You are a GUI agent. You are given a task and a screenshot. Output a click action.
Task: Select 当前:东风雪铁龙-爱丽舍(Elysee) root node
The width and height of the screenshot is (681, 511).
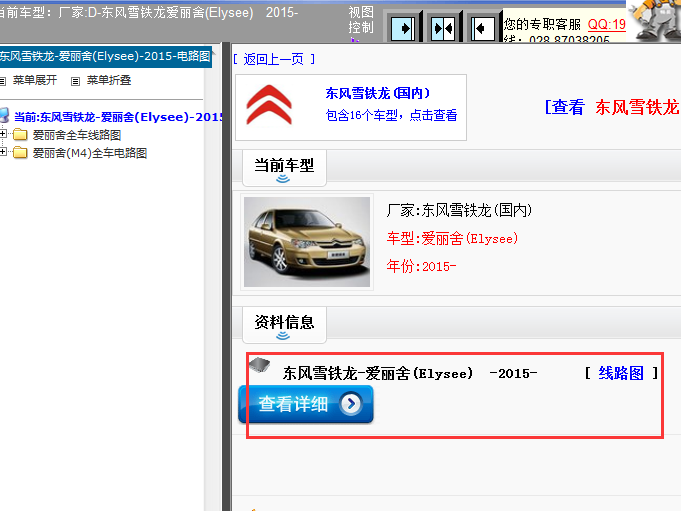point(118,117)
